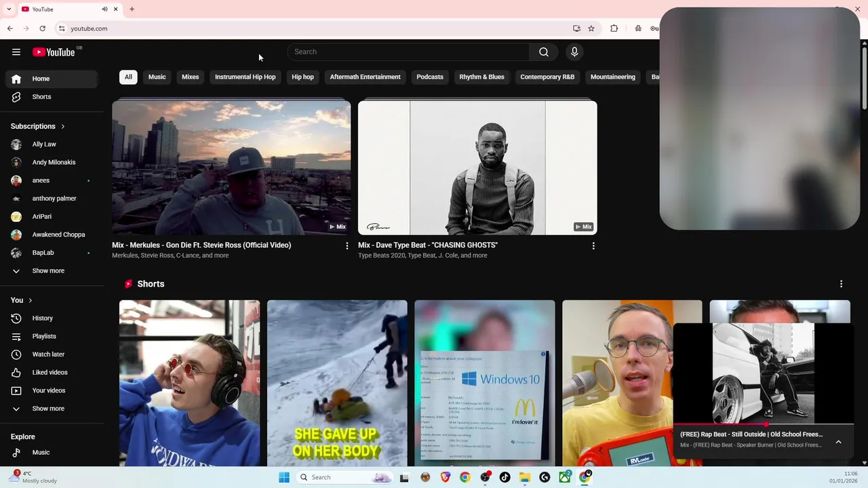Click the install app icon in address bar
This screenshot has width=868, height=488.
click(576, 28)
